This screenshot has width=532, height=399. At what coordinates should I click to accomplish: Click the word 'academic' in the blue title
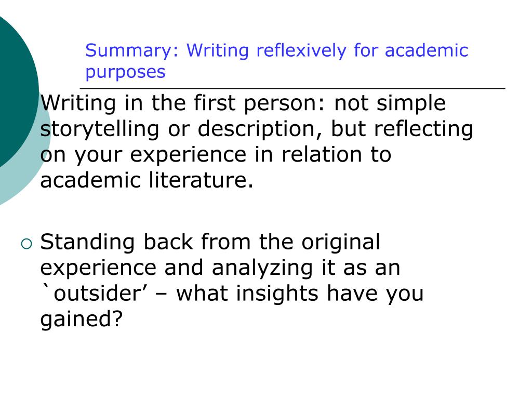pyautogui.click(x=427, y=50)
